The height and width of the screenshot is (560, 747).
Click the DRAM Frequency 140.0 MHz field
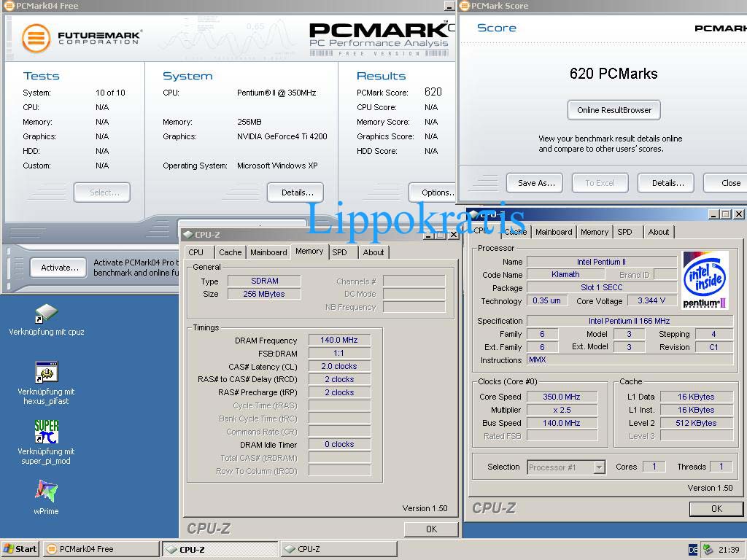(x=339, y=340)
